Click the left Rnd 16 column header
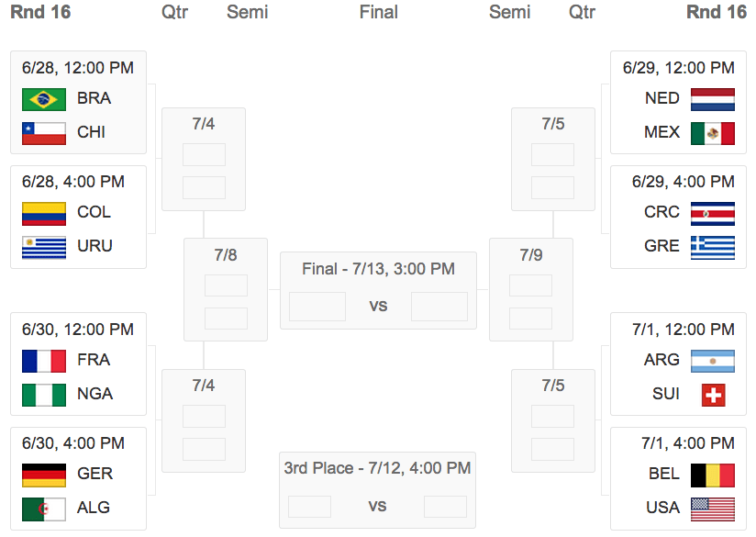Image resolution: width=756 pixels, height=537 pixels. click(x=40, y=12)
